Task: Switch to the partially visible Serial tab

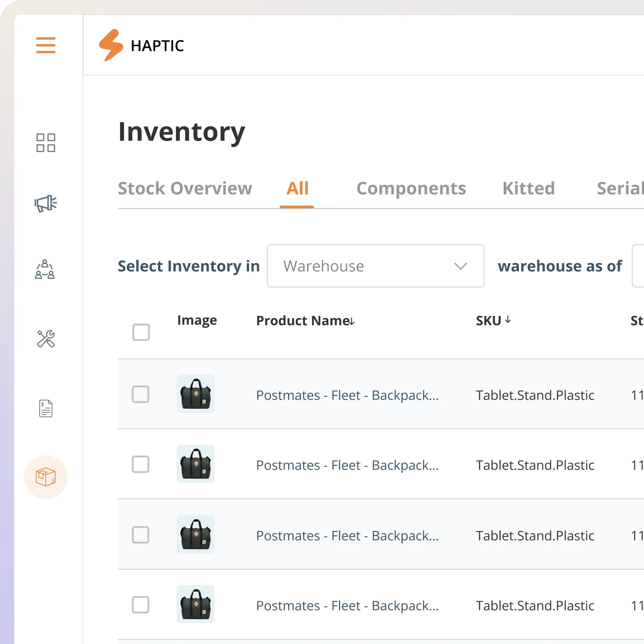Action: [x=620, y=188]
